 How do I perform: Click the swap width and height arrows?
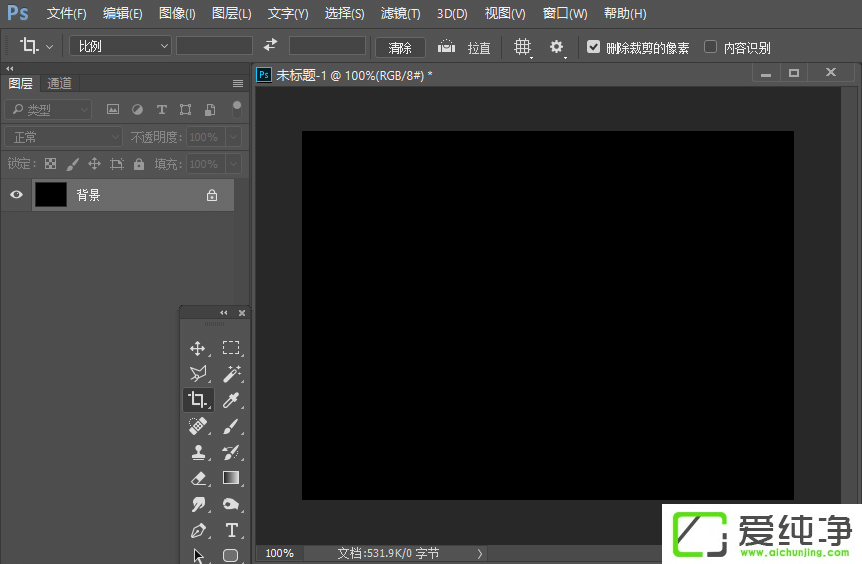(x=270, y=46)
